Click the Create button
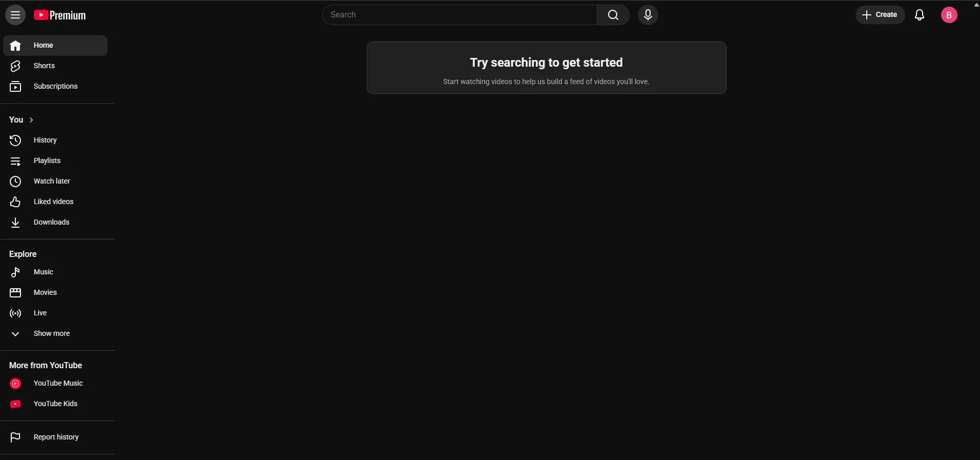This screenshot has height=460, width=980. (880, 15)
